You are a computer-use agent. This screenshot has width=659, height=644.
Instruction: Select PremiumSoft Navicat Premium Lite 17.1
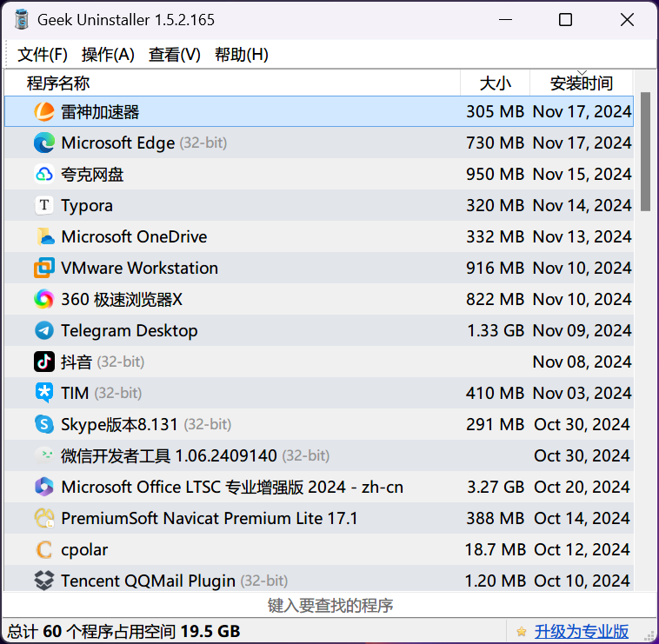[x=210, y=518]
